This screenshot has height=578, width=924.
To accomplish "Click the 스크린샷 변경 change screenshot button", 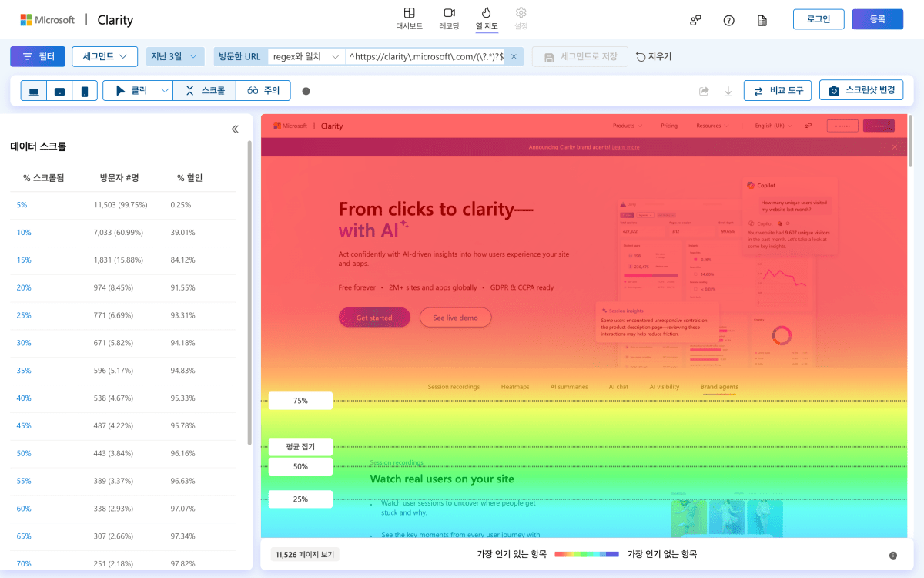I will click(861, 90).
